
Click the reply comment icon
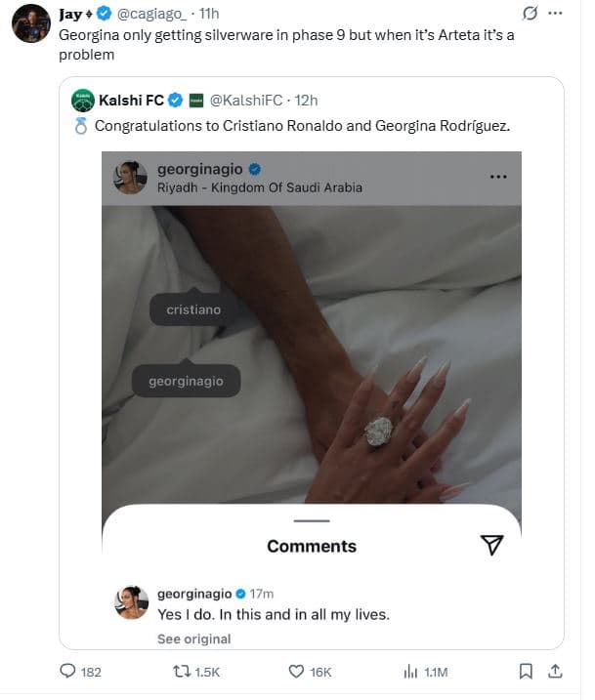coord(67,671)
